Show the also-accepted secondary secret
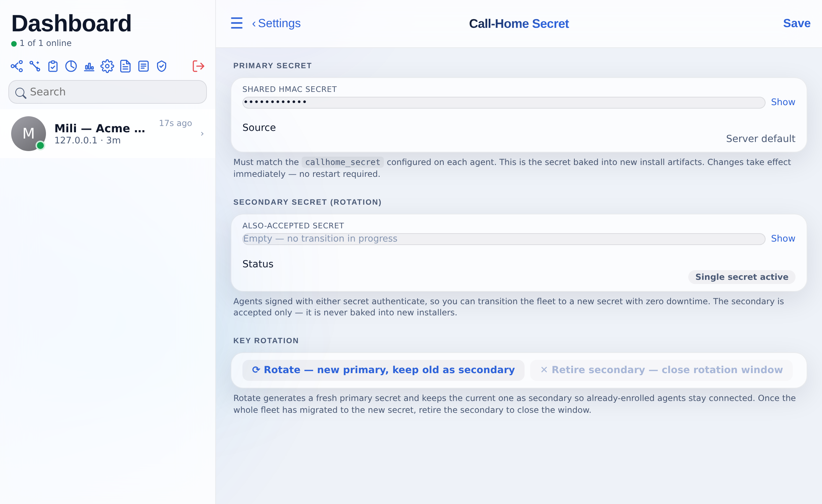822x504 pixels. pyautogui.click(x=783, y=238)
